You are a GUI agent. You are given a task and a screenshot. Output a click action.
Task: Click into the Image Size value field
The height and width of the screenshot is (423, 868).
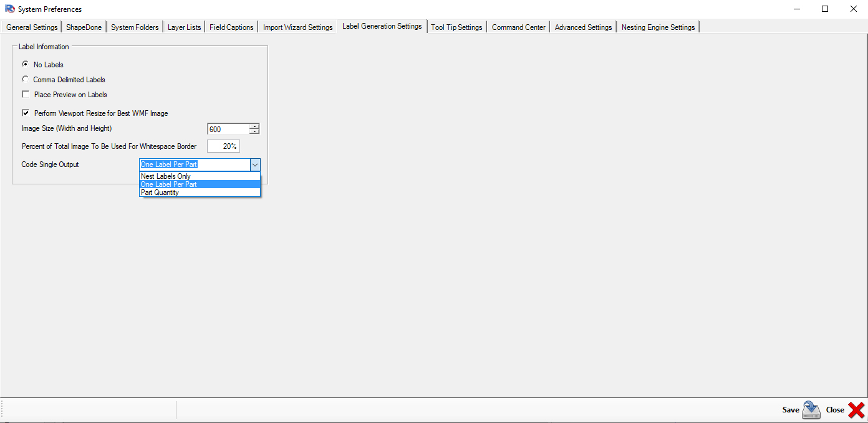[228, 129]
